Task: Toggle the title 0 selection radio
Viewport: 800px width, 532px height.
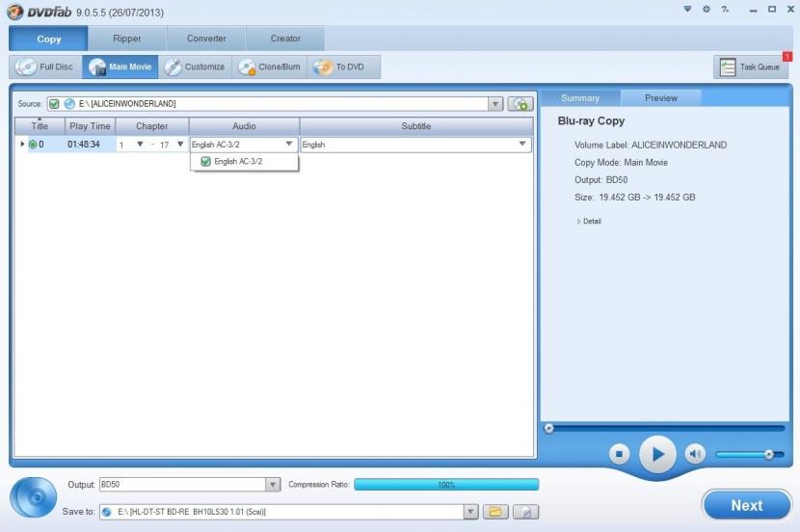Action: [x=32, y=145]
